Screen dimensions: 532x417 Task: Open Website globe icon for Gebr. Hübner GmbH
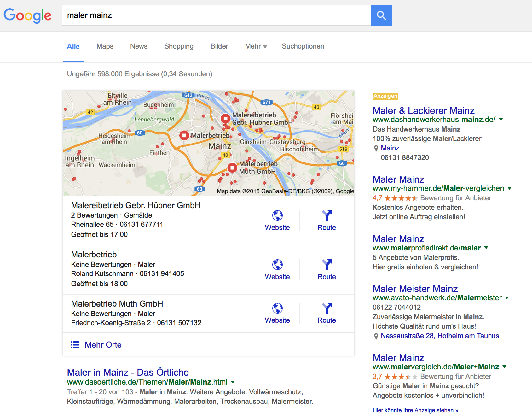[277, 215]
